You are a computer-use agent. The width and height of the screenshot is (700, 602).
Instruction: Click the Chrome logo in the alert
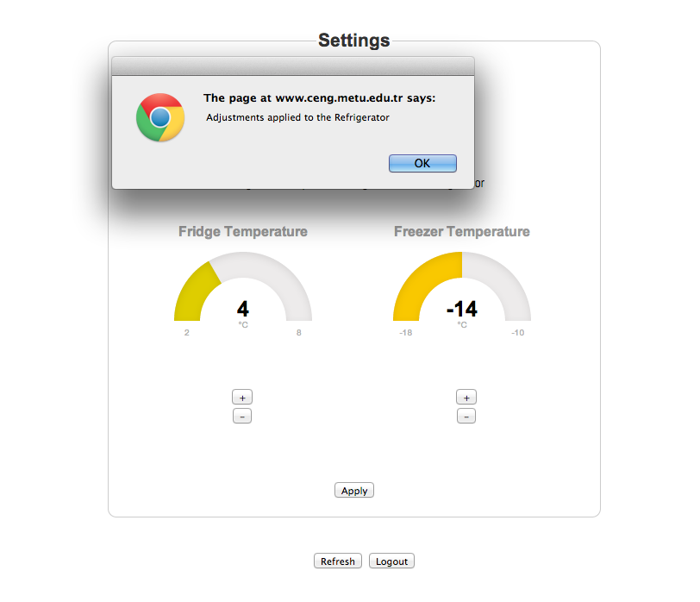160,117
